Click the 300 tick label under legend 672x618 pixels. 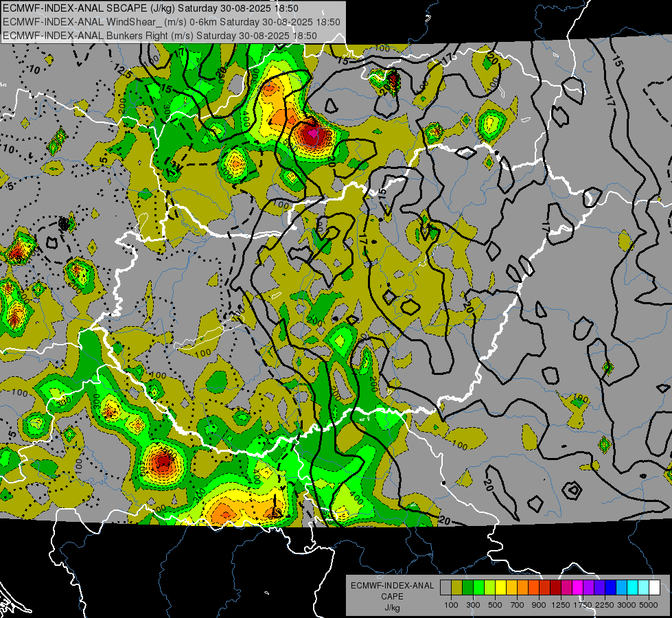point(473,605)
